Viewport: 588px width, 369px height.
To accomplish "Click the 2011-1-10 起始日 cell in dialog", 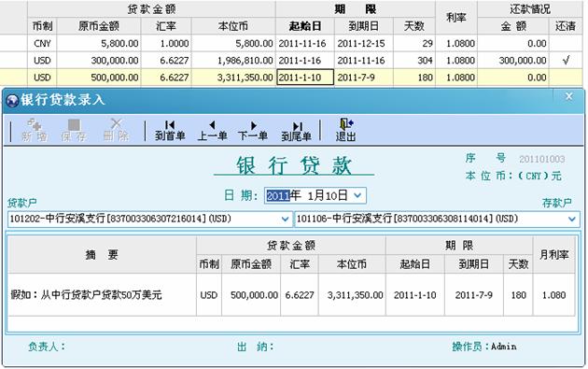I will coord(415,295).
